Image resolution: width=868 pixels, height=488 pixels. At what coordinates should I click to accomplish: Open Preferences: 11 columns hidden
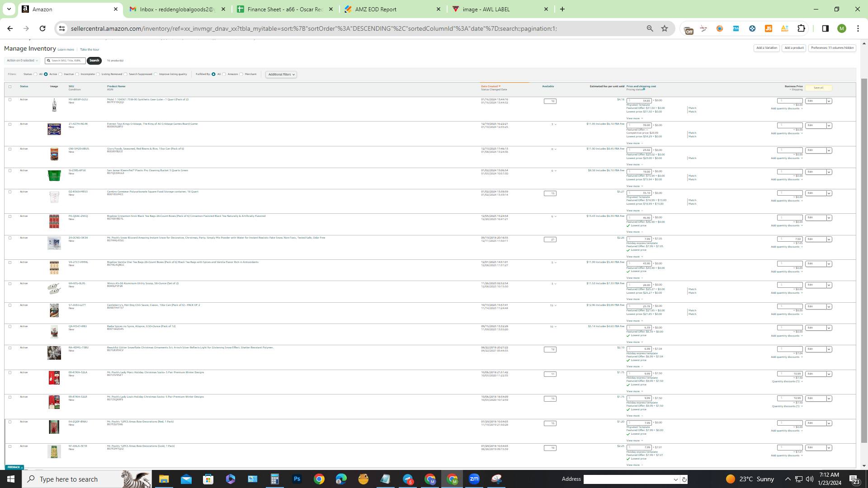[x=832, y=48]
